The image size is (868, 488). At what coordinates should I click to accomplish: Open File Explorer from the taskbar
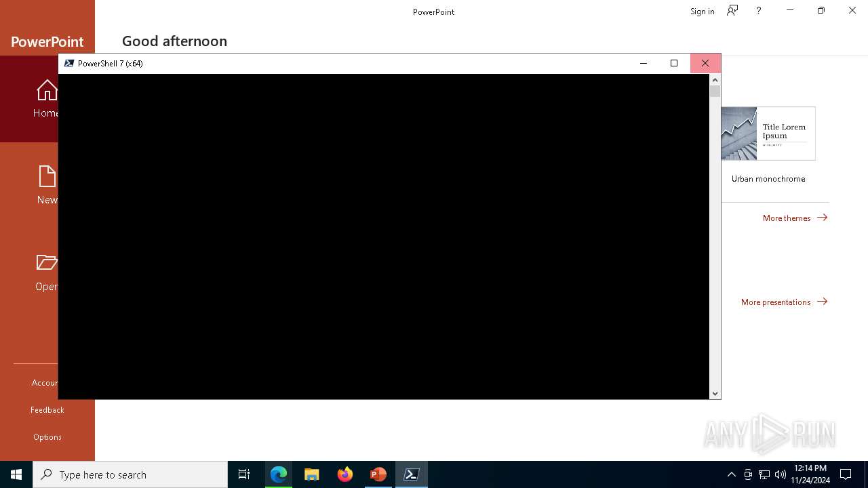click(312, 474)
